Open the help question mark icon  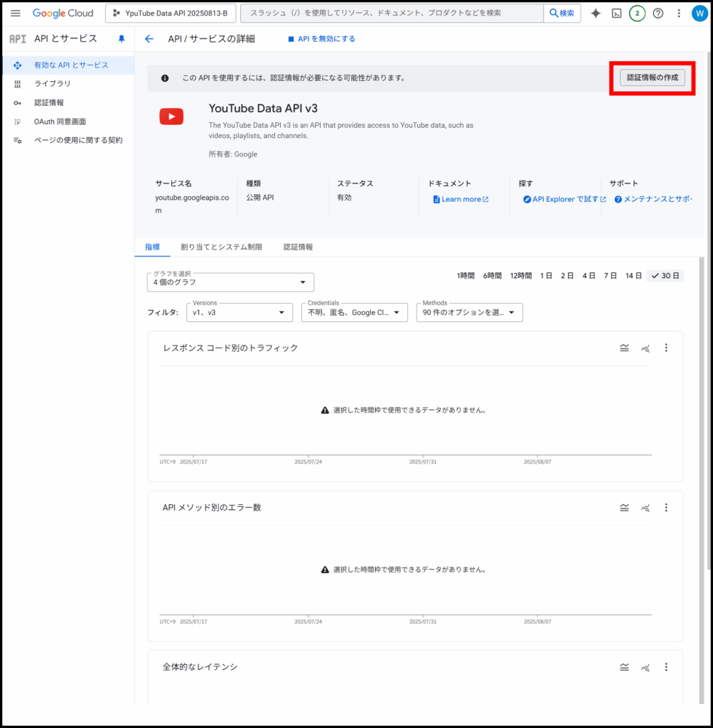point(658,14)
